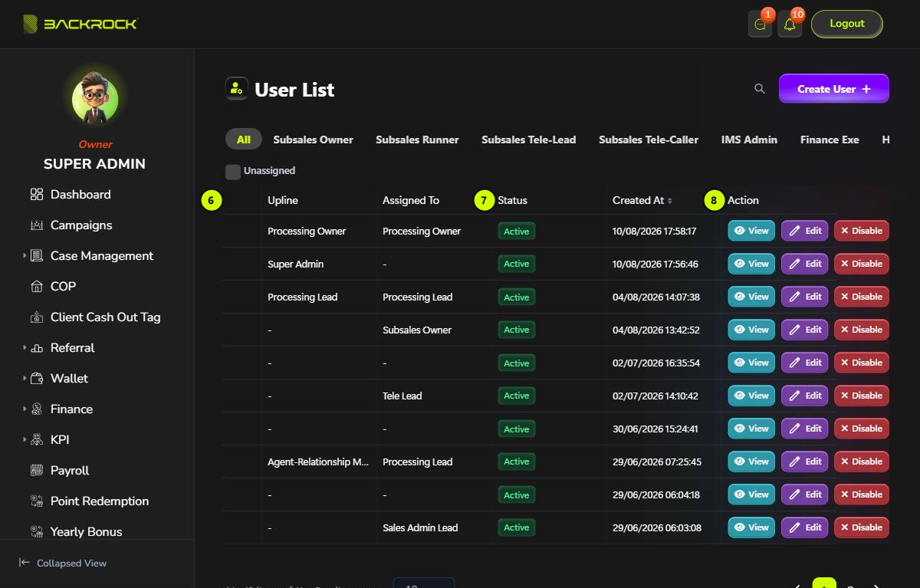920x588 pixels.
Task: Open Payroll from the sidebar
Action: coord(70,471)
